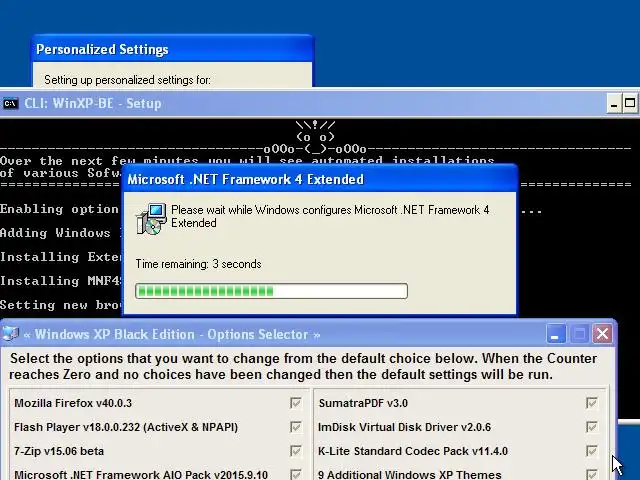Click the CLI: WinXP-BE - Setup title bar
Image resolution: width=640 pixels, height=480 pixels.
tap(320, 103)
